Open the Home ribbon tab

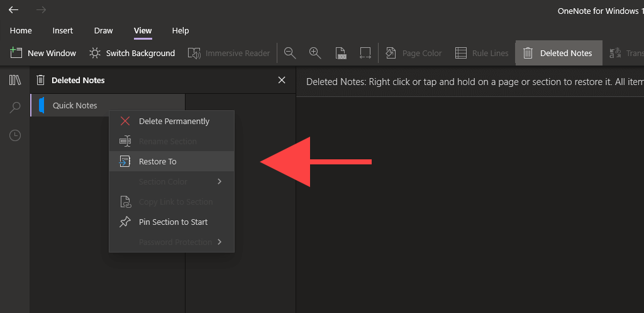click(x=21, y=31)
